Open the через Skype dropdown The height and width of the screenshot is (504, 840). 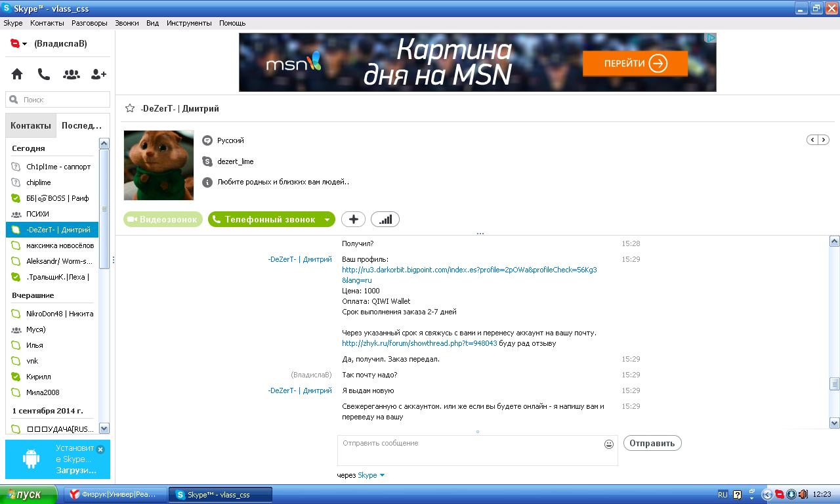[x=371, y=475]
